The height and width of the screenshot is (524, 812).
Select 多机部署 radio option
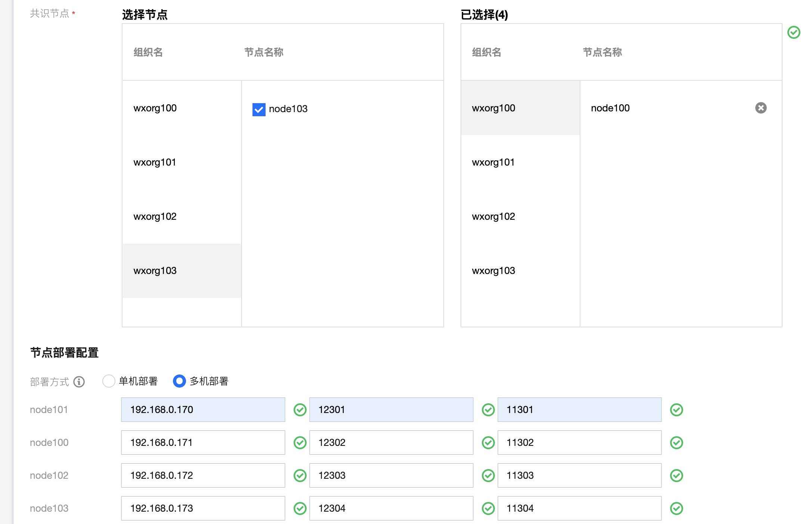point(179,381)
